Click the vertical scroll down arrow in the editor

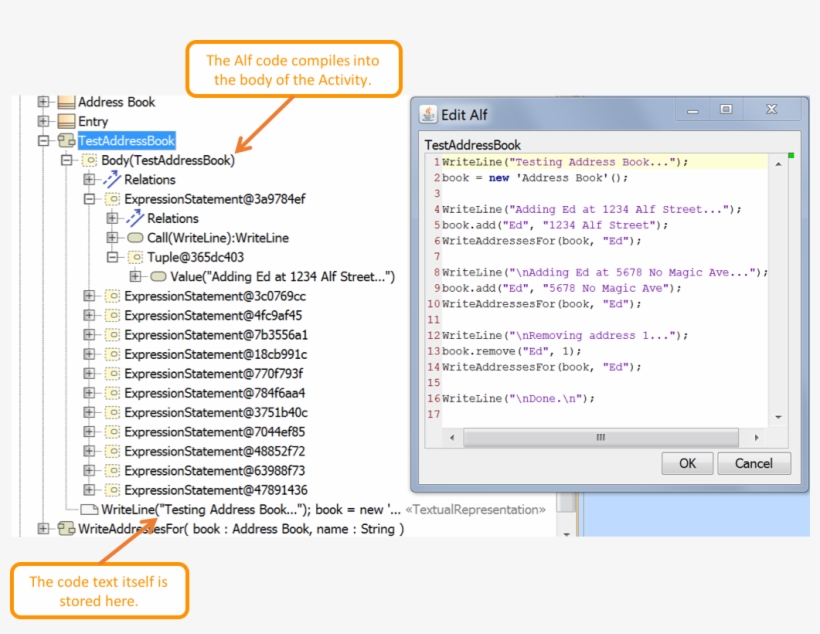pos(777,418)
